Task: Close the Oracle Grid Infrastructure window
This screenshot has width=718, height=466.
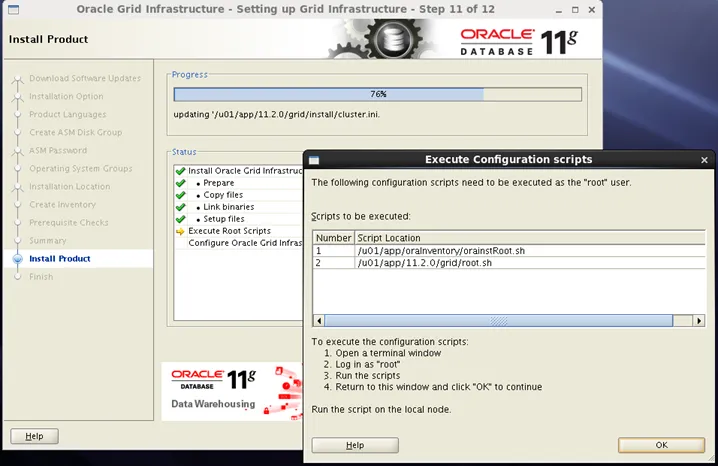Action: [592, 10]
